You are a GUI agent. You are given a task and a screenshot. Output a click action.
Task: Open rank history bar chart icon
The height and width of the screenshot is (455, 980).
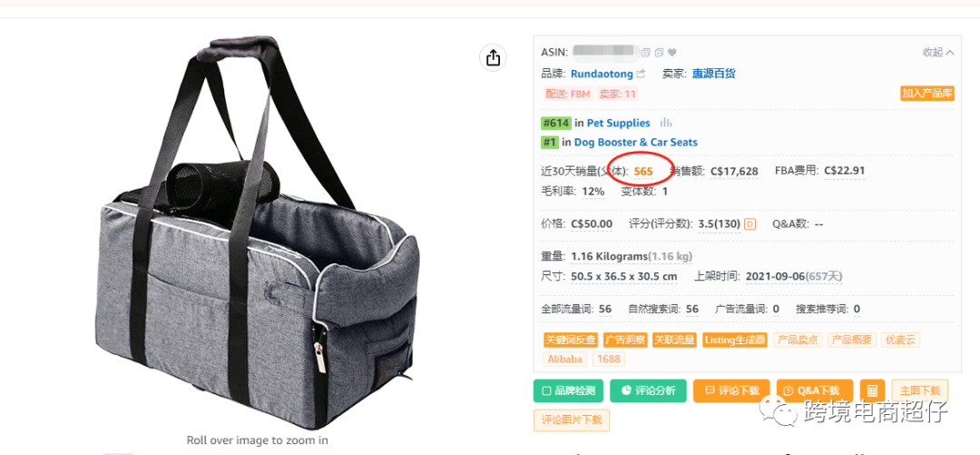click(x=666, y=123)
